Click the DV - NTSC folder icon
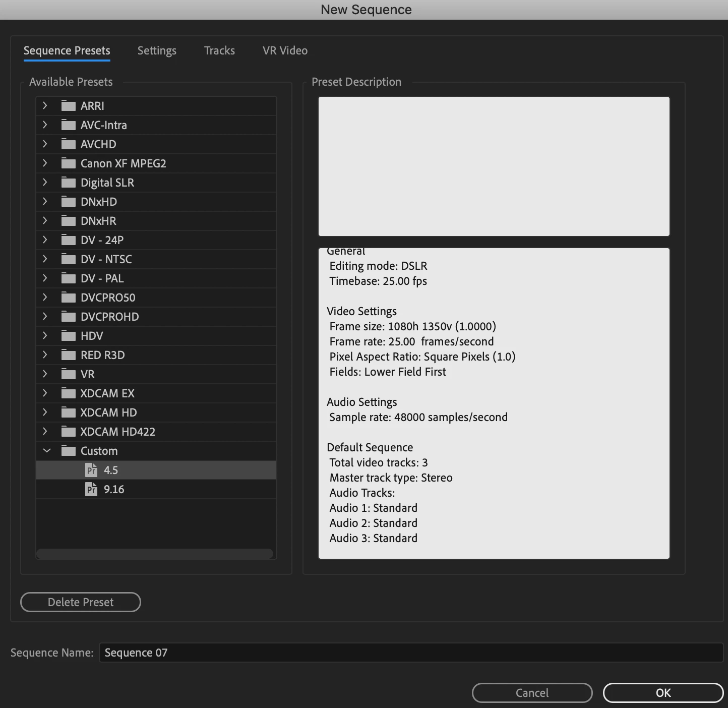The height and width of the screenshot is (708, 728). 68,259
